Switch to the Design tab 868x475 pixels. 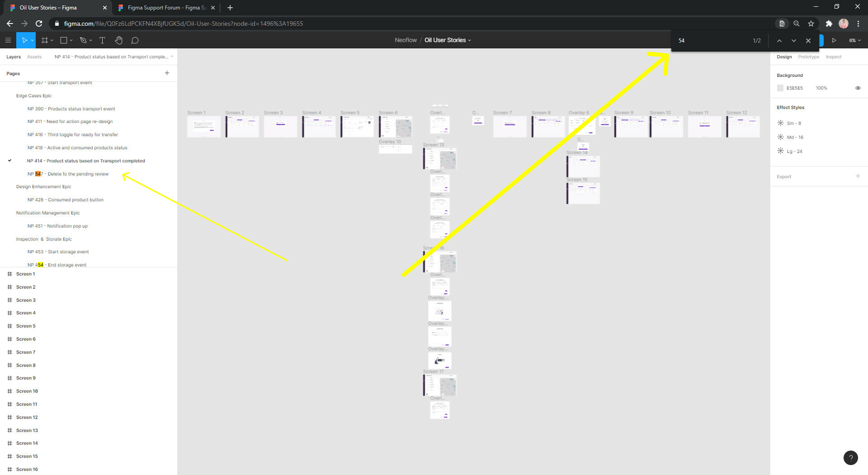784,57
